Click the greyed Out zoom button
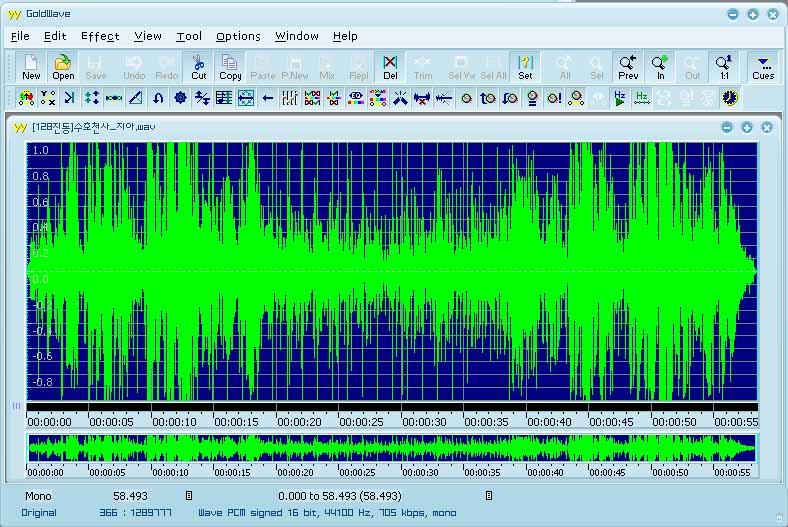788x527 pixels. click(x=692, y=67)
